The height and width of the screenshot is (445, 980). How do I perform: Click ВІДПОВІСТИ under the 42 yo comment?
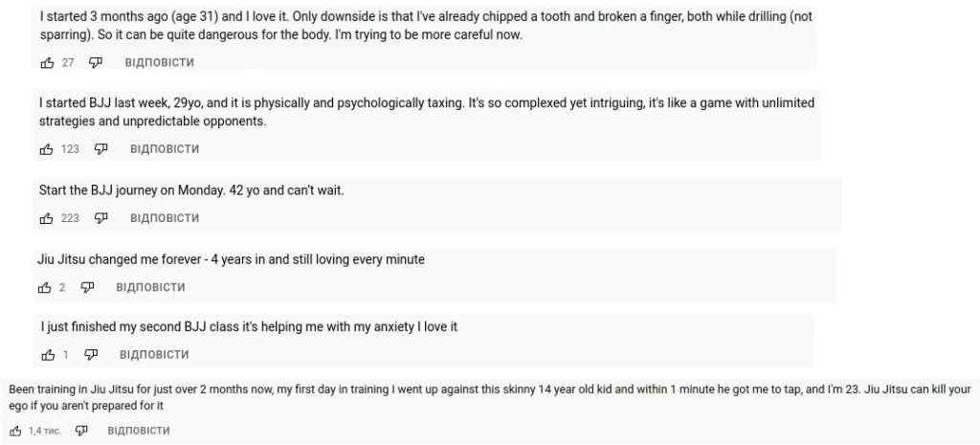tap(165, 218)
